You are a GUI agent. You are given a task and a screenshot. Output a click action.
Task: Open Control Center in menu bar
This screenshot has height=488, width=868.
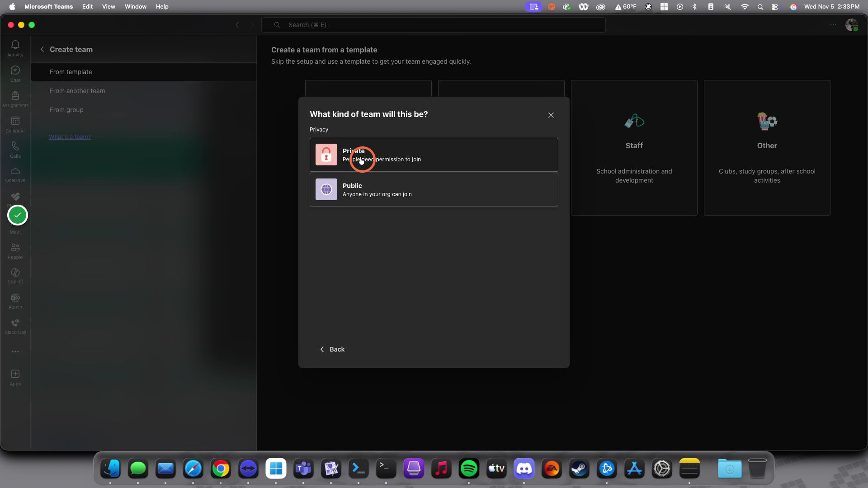click(775, 6)
